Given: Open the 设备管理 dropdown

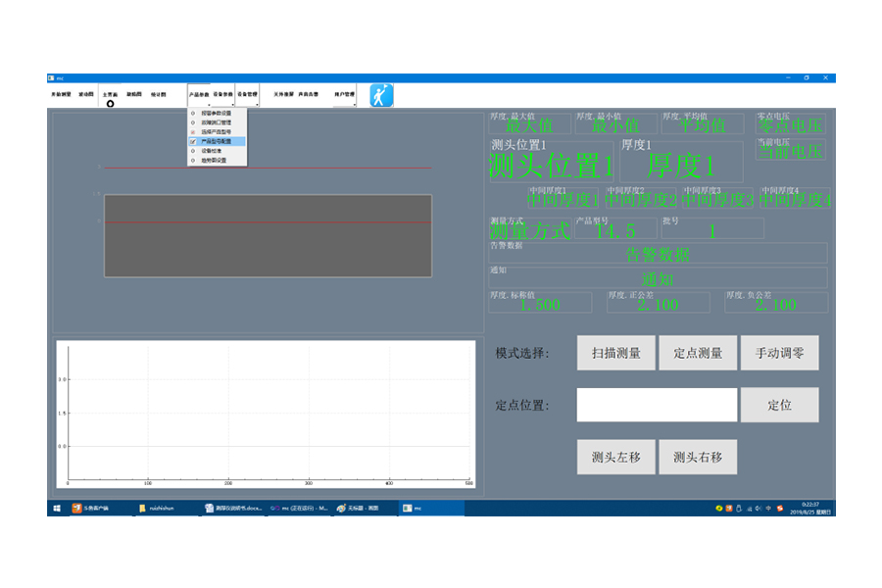Looking at the screenshot, I should [247, 92].
